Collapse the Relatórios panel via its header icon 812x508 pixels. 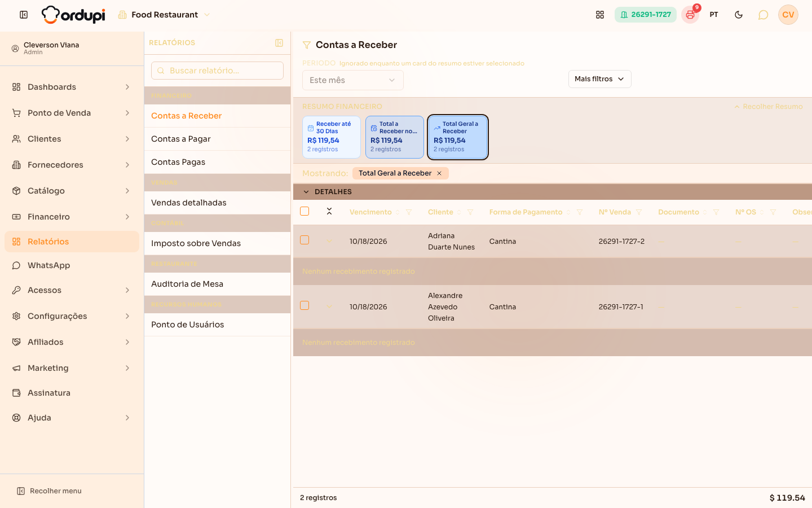click(x=279, y=43)
